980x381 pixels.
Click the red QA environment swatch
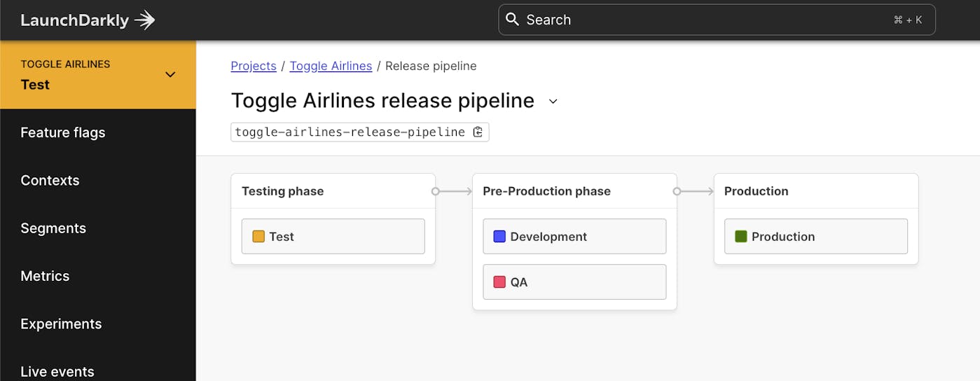click(499, 282)
